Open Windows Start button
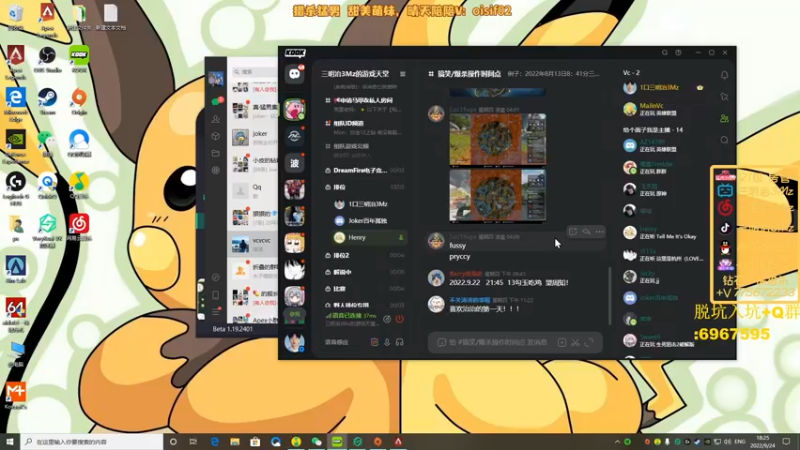 (x=10, y=442)
